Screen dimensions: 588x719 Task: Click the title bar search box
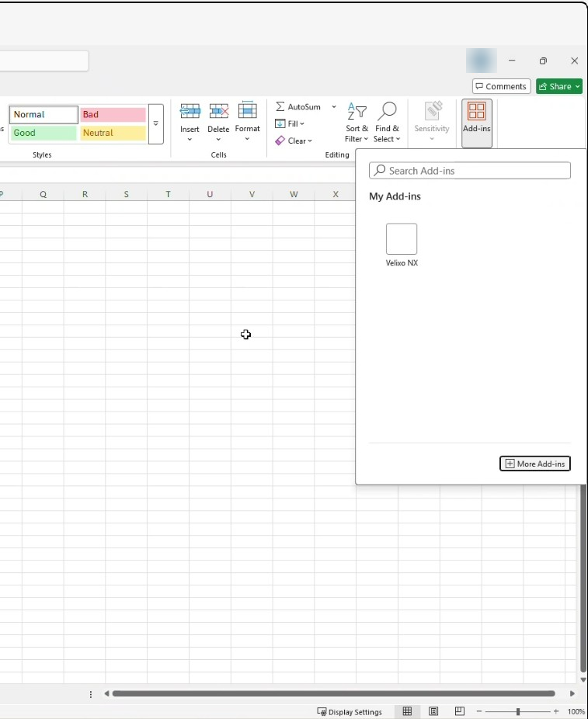tap(44, 61)
